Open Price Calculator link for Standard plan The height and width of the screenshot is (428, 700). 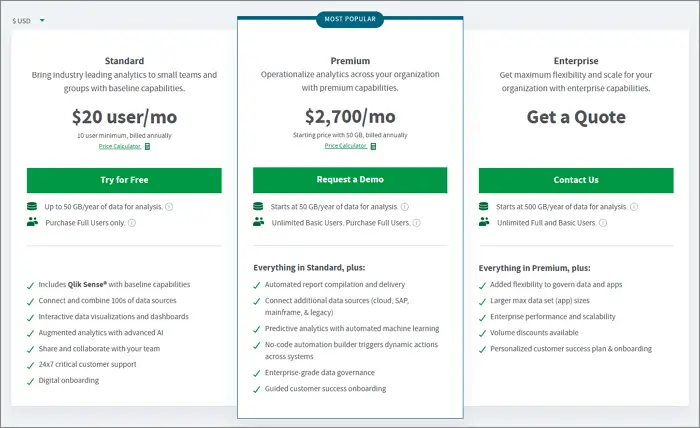pos(120,146)
